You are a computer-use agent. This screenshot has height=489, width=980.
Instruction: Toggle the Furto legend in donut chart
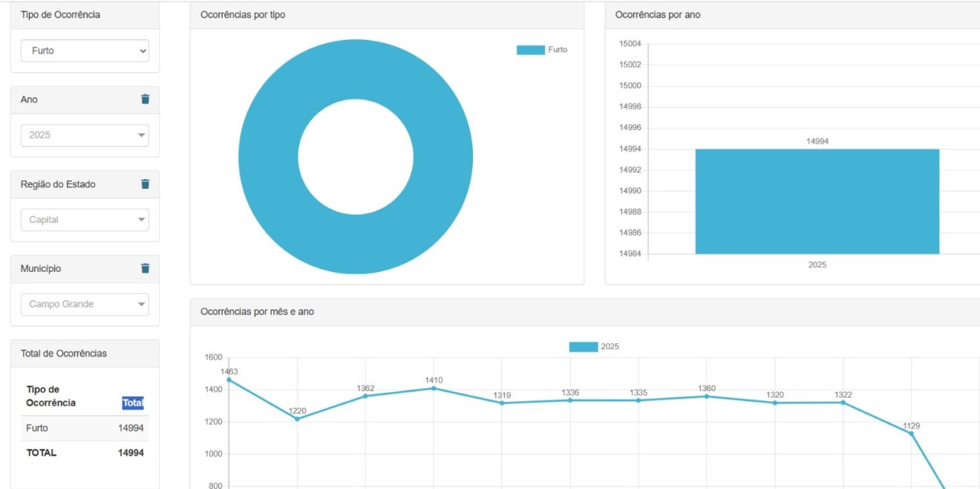pos(541,50)
